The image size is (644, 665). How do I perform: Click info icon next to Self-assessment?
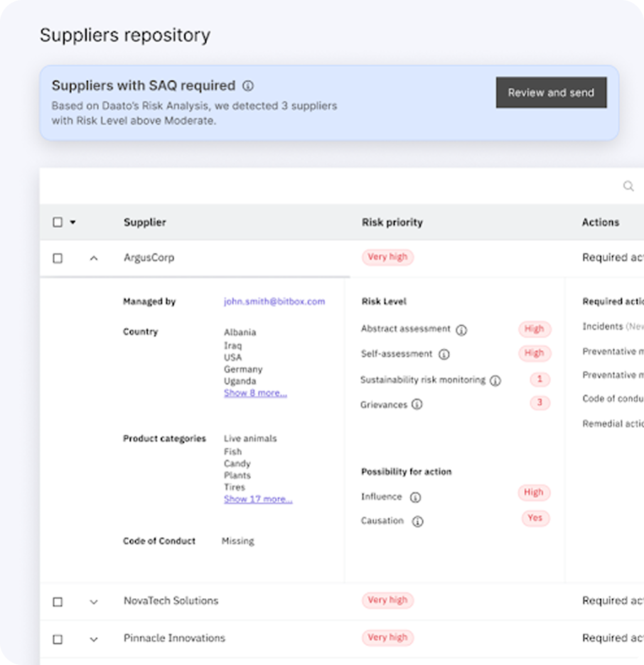[444, 354]
